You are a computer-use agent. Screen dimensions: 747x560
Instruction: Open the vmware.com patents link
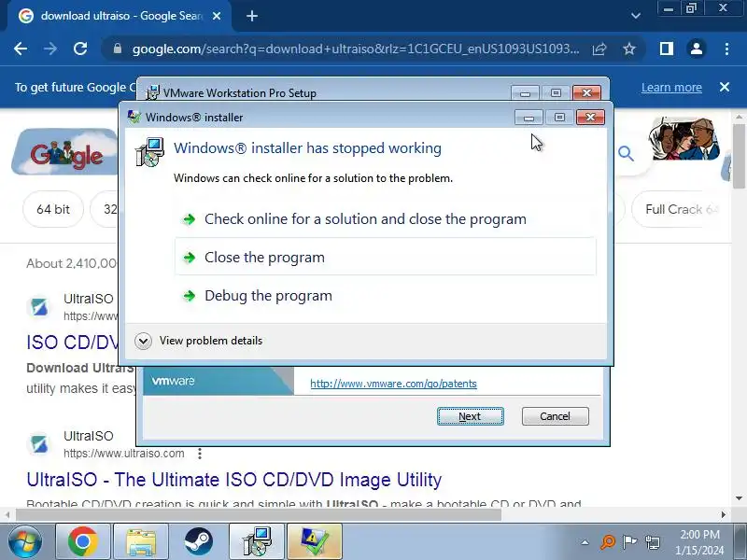tap(393, 384)
